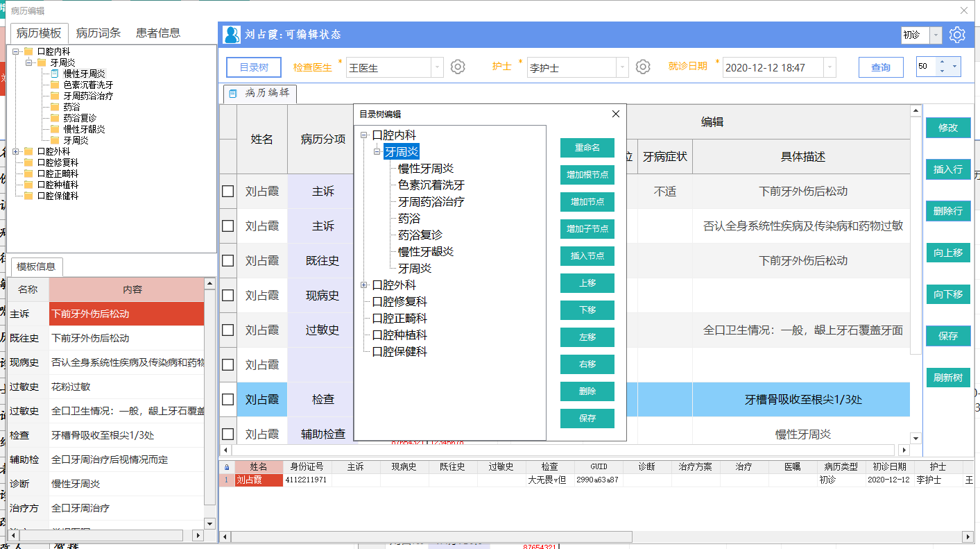
Task: Click patient avatar icon in header
Action: (x=232, y=35)
